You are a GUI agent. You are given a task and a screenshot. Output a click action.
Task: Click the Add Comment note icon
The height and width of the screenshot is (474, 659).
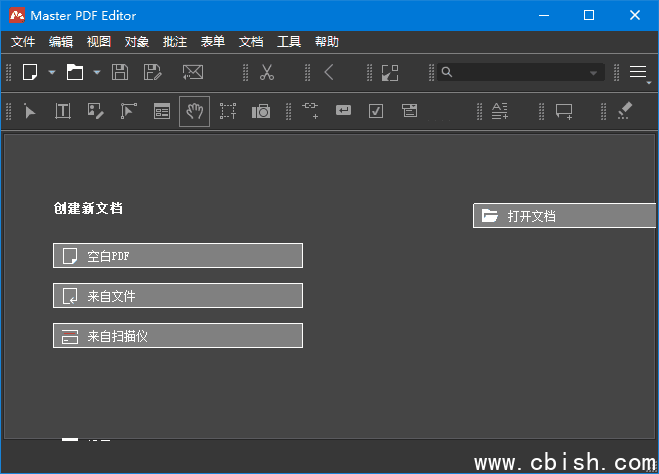point(564,111)
